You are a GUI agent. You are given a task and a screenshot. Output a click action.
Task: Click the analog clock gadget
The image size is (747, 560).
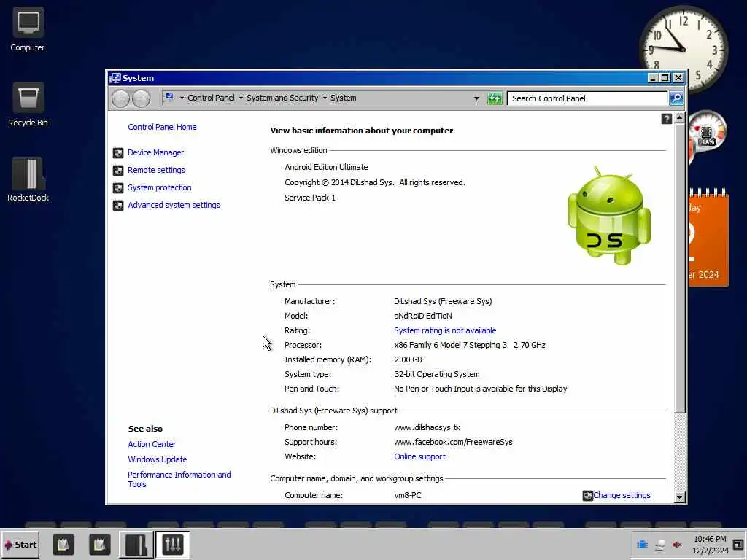click(x=683, y=50)
